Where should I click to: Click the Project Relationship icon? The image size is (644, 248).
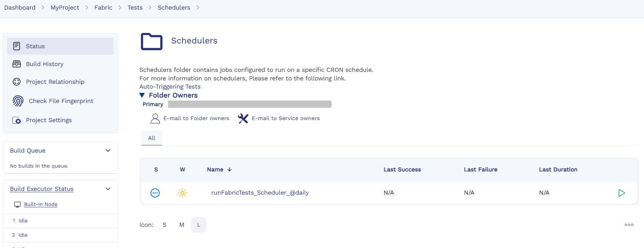[17, 82]
